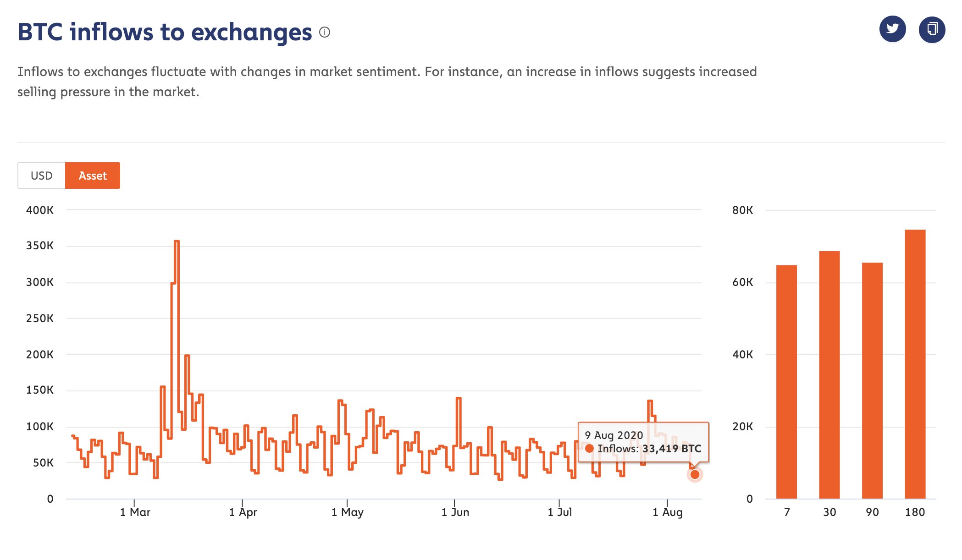Click the 1 Jul axis label
Screen dimensions: 962x560
pyautogui.click(x=560, y=512)
